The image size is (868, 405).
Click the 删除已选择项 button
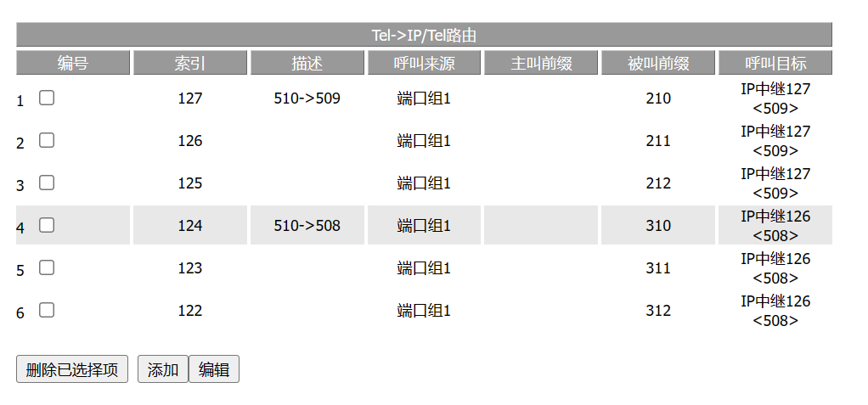[x=72, y=369]
